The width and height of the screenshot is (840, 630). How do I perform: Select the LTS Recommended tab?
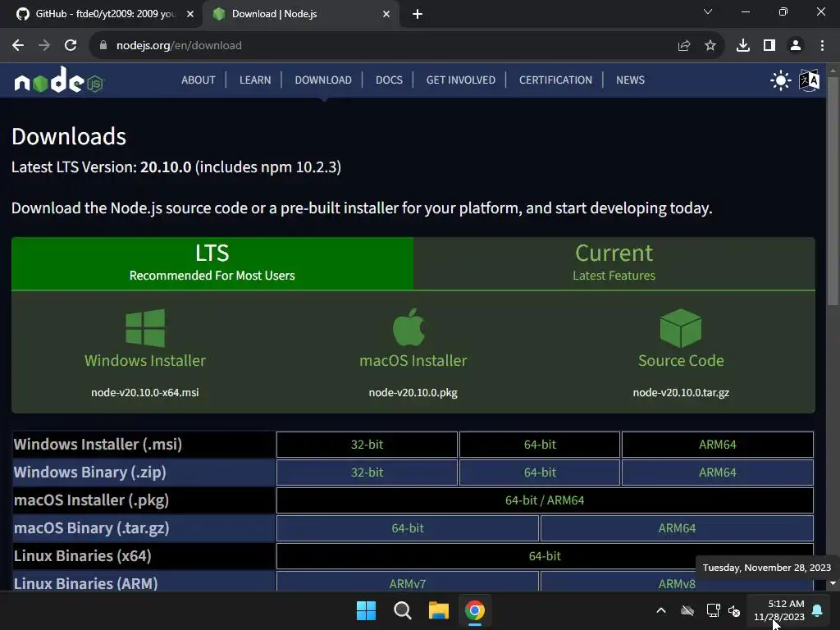pos(212,263)
